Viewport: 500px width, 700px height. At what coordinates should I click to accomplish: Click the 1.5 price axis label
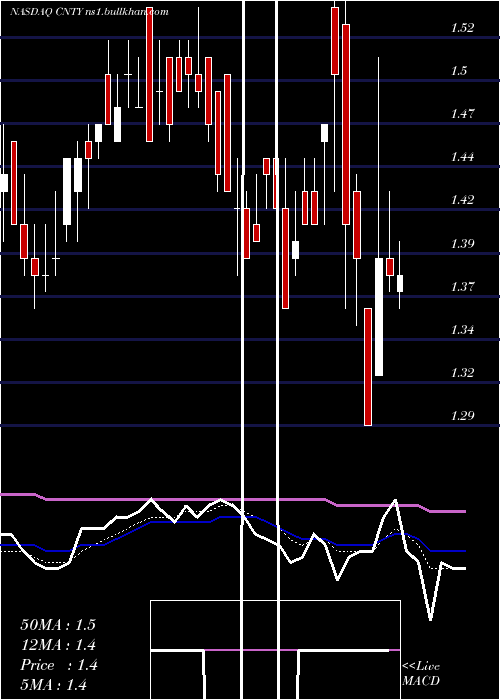pyautogui.click(x=459, y=71)
